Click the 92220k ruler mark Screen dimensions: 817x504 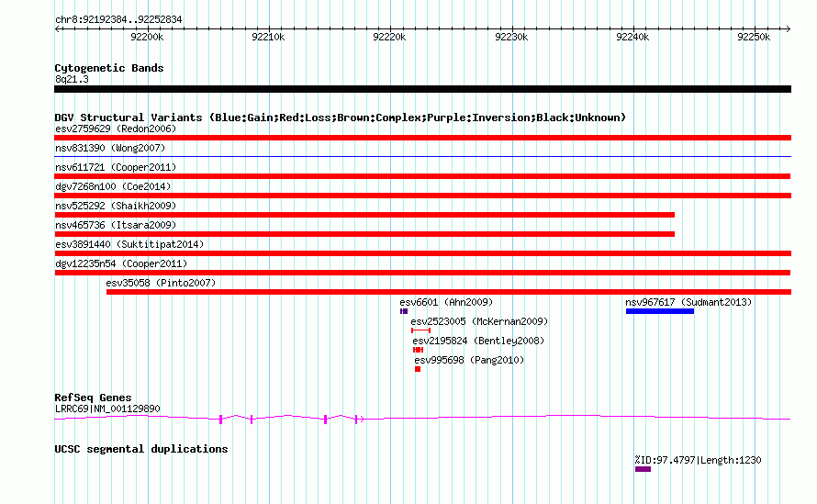click(390, 37)
